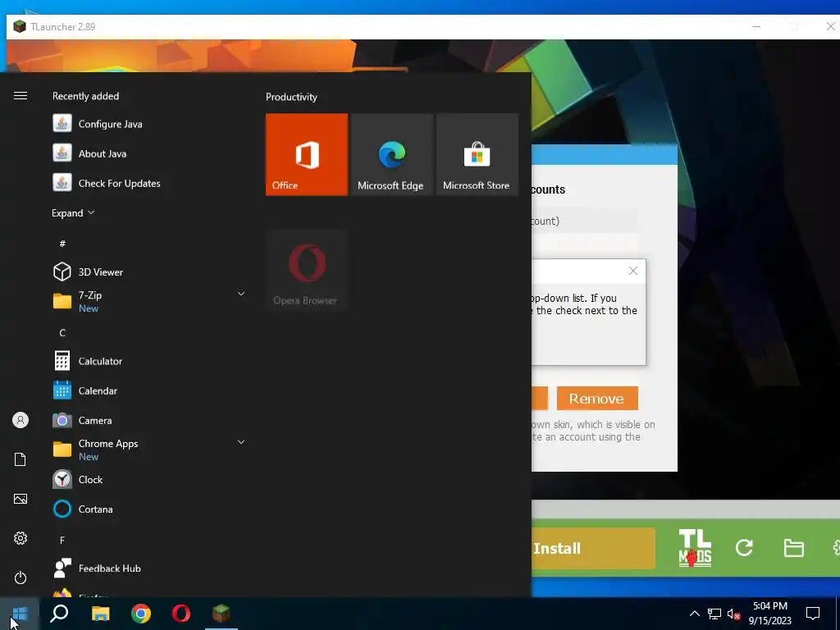Jump to the F letter section
The height and width of the screenshot is (630, 840).
62,540
